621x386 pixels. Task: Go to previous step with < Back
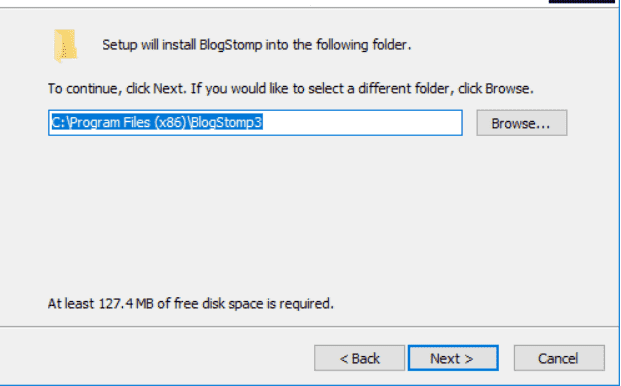[360, 358]
